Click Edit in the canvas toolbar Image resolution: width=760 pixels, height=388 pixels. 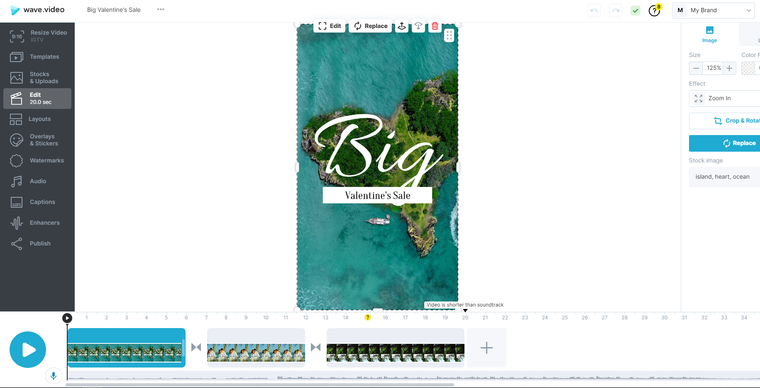coord(330,26)
